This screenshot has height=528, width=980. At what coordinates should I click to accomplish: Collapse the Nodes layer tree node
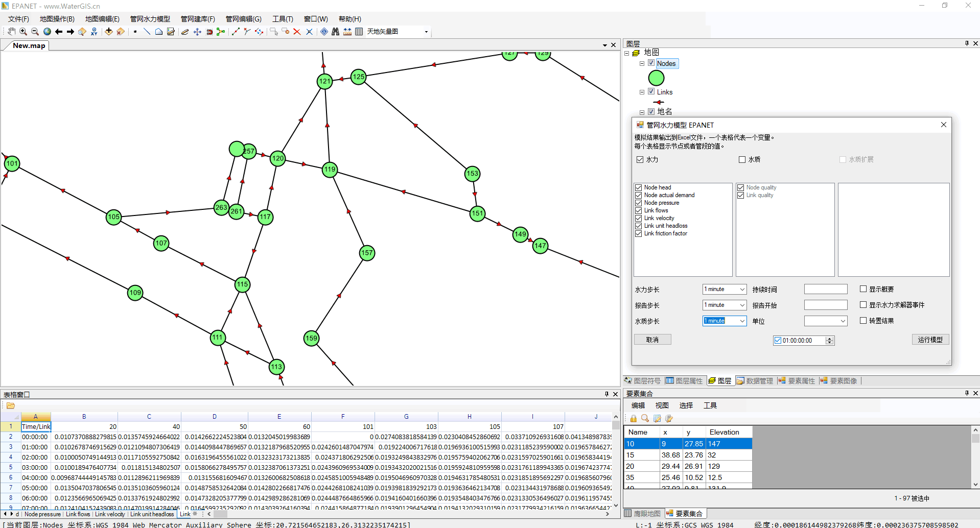coord(642,64)
